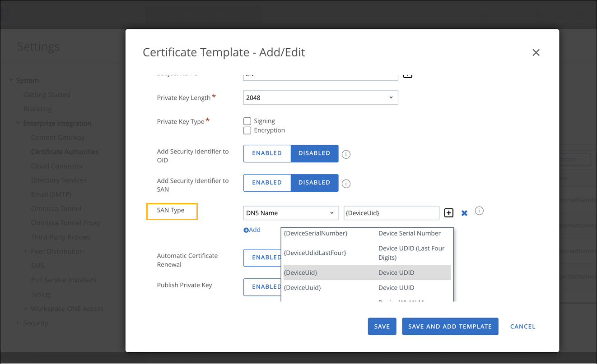
Task: Click the Add link under SAN Type
Action: 252,230
